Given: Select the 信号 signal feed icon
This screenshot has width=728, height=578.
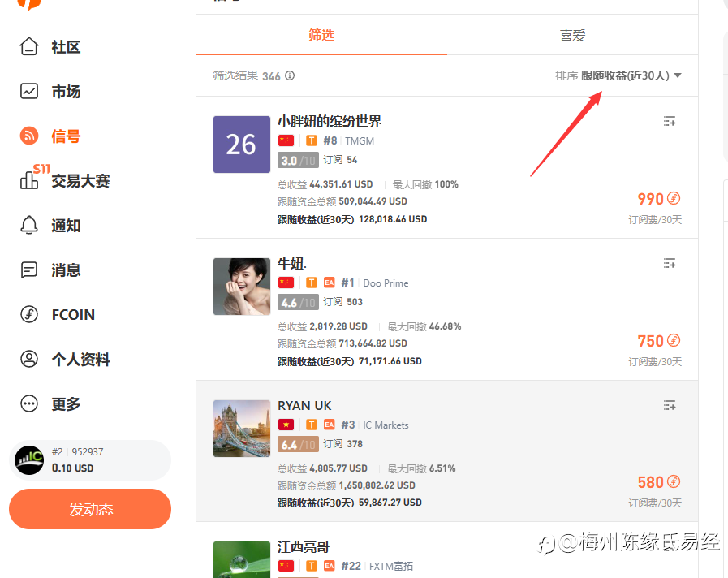Looking at the screenshot, I should pyautogui.click(x=28, y=136).
